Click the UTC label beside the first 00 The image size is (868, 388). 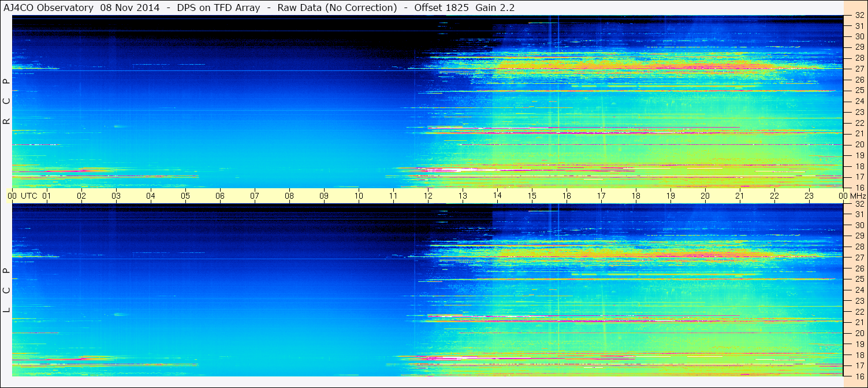(x=29, y=196)
